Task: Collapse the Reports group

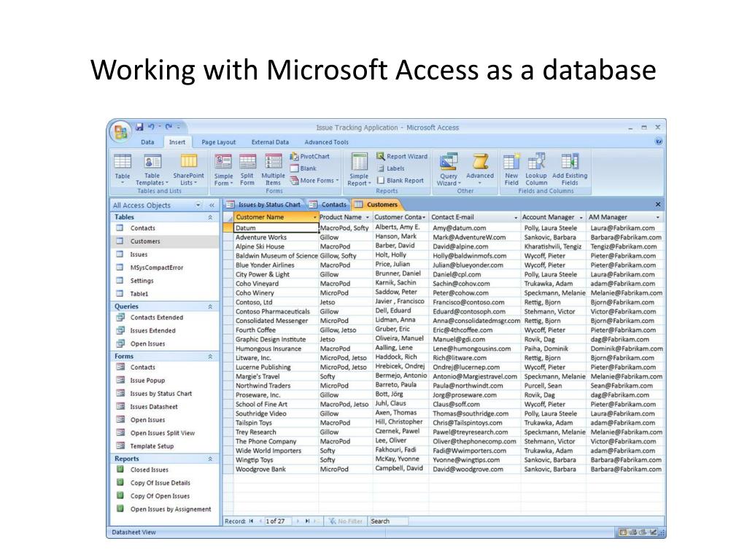Action: tap(210, 459)
